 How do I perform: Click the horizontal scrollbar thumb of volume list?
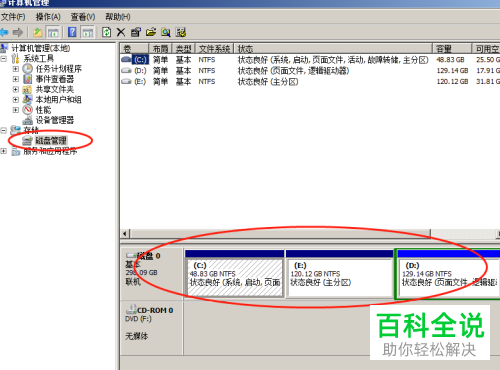pos(280,234)
